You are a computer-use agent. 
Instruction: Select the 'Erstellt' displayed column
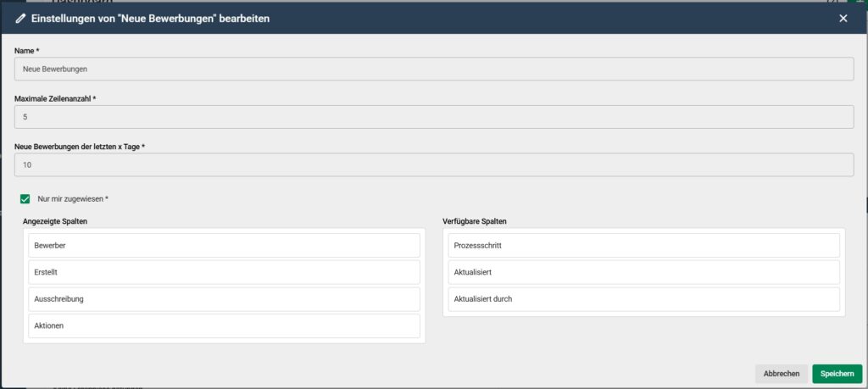[224, 272]
